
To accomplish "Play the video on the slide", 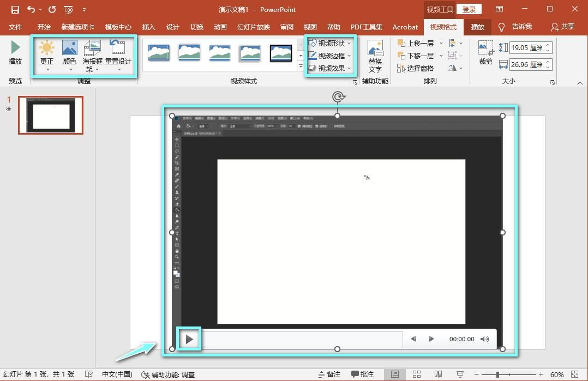I will [x=189, y=339].
